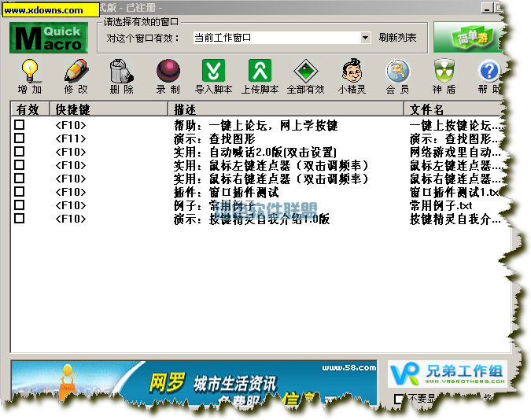Select 演示：按键精灵自我介绍1.0版 description
The height and width of the screenshot is (420, 531).
(252, 219)
